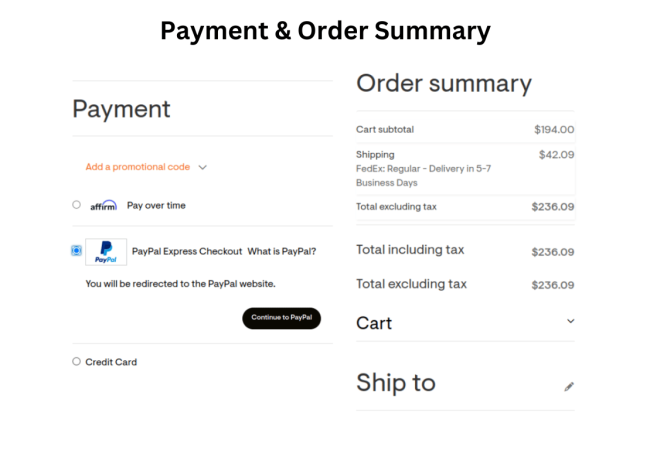This screenshot has width=650, height=450.
Task: Click the PayPal logo icon
Action: (106, 252)
